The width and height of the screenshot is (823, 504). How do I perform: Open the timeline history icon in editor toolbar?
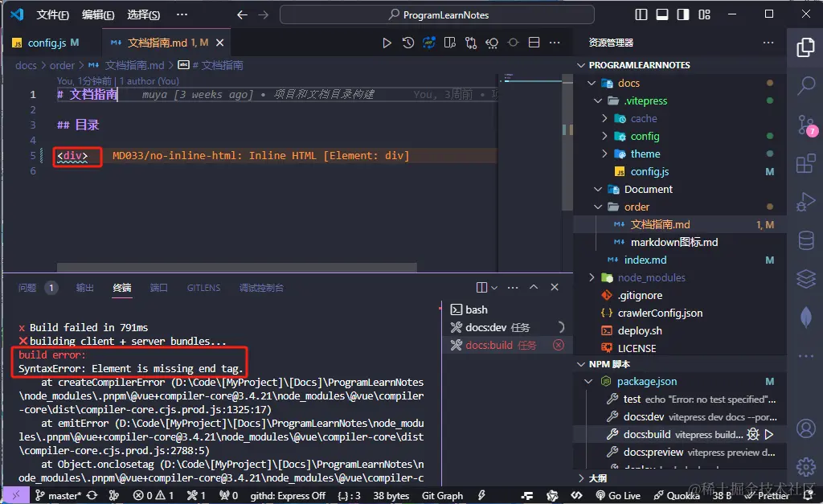[407, 43]
